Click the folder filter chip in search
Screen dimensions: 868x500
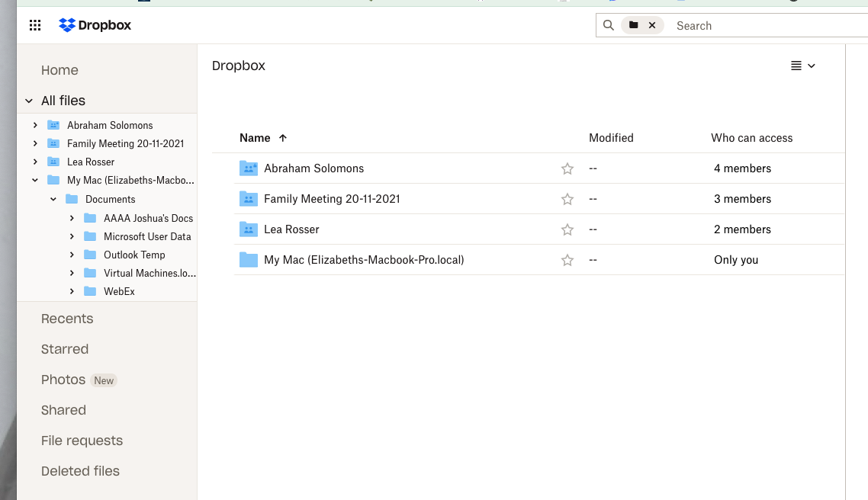click(634, 25)
